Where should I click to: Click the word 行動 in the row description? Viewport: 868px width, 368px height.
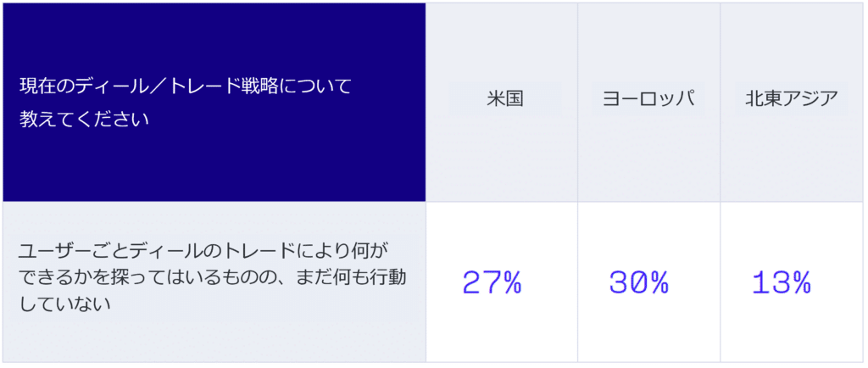pyautogui.click(x=388, y=277)
